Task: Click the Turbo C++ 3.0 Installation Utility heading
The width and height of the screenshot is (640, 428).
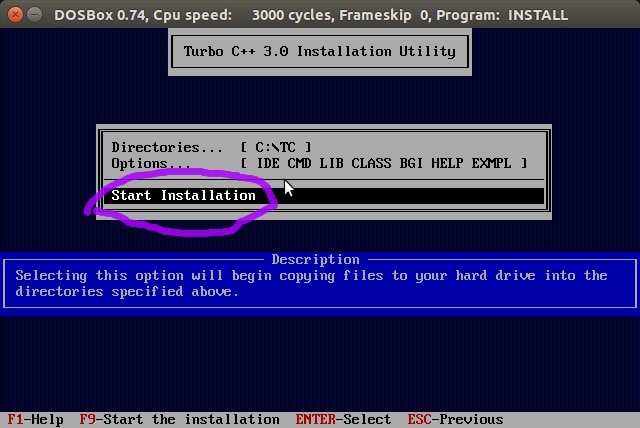Action: click(x=320, y=51)
